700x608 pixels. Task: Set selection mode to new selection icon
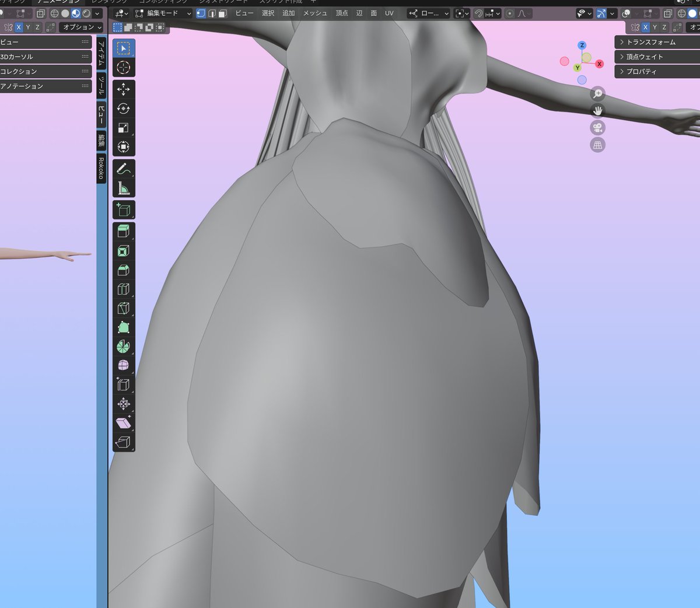[x=118, y=27]
